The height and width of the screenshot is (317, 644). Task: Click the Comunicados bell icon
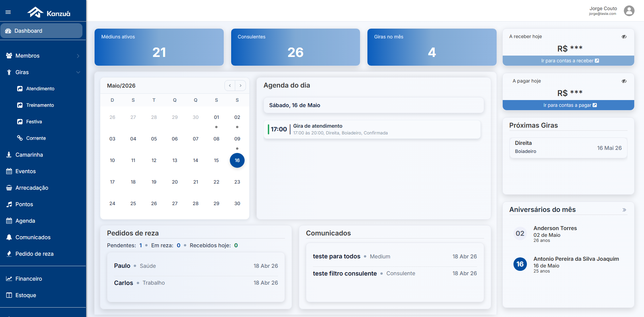tap(9, 237)
